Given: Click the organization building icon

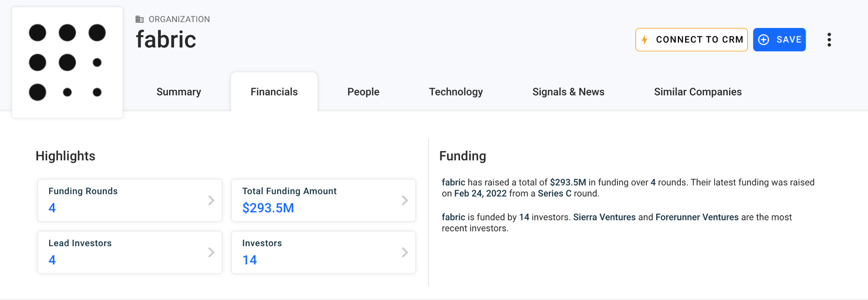Looking at the screenshot, I should pyautogui.click(x=139, y=19).
